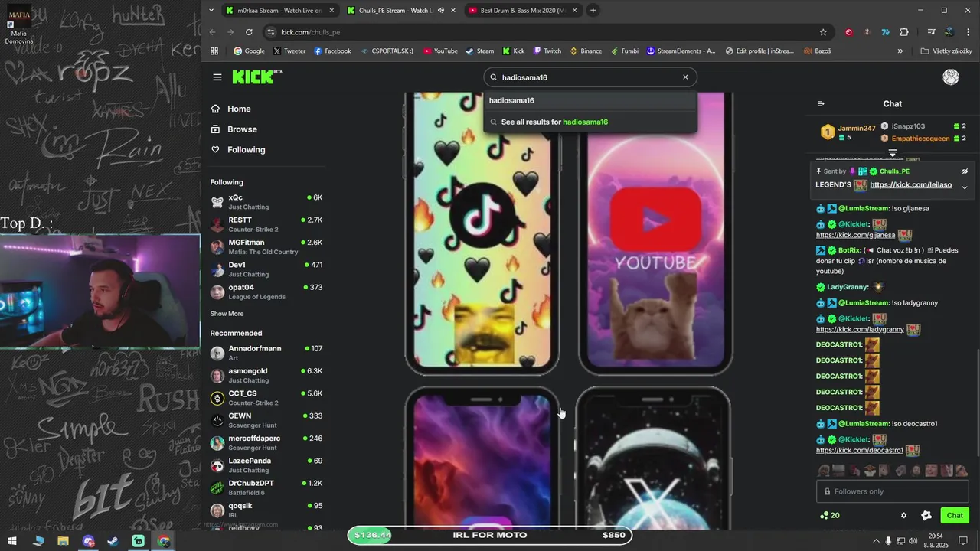980x551 pixels.
Task: Clear the search field with X
Action: click(x=685, y=77)
